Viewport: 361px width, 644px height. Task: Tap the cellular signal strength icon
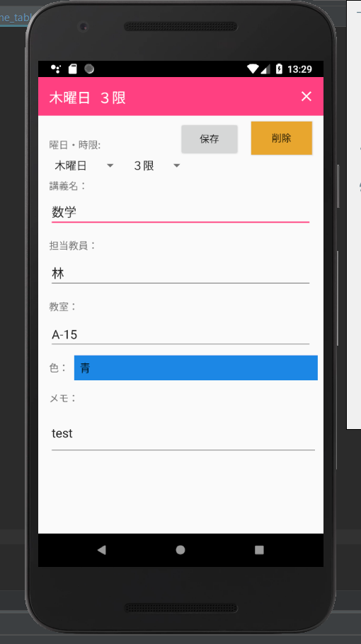(x=265, y=69)
